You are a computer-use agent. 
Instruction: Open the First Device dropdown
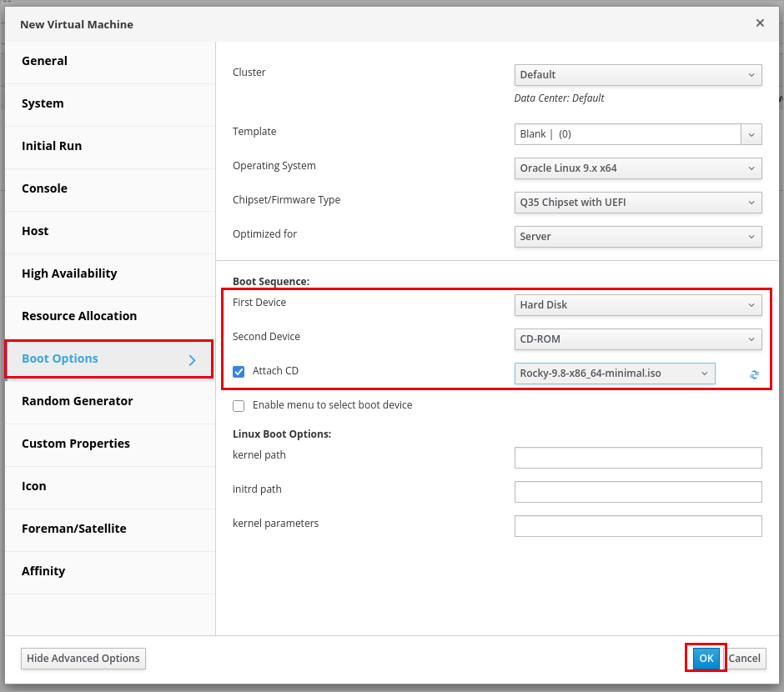pyautogui.click(x=638, y=305)
